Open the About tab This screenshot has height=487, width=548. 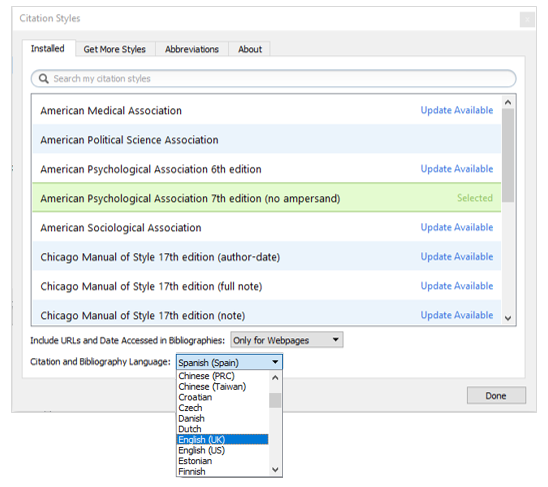tap(250, 49)
